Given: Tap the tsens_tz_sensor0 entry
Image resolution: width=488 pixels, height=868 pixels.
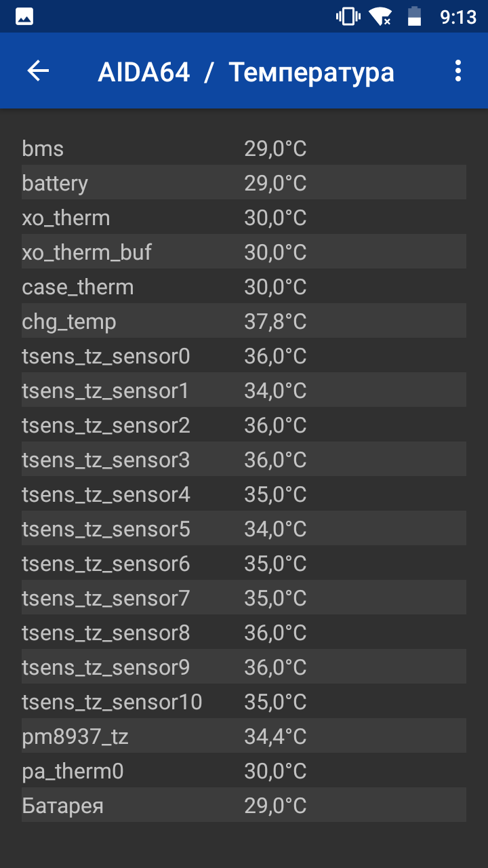Looking at the screenshot, I should click(x=244, y=355).
